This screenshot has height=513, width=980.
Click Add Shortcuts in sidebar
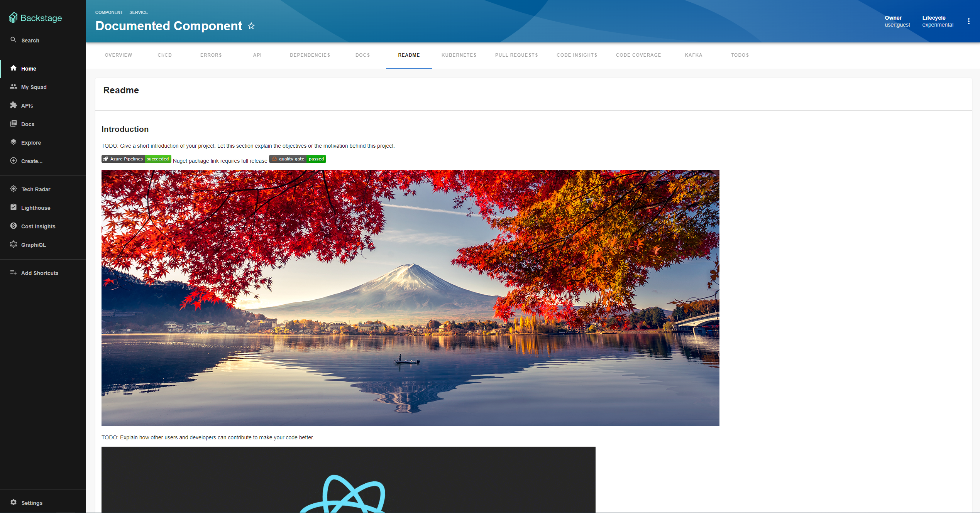coord(39,273)
